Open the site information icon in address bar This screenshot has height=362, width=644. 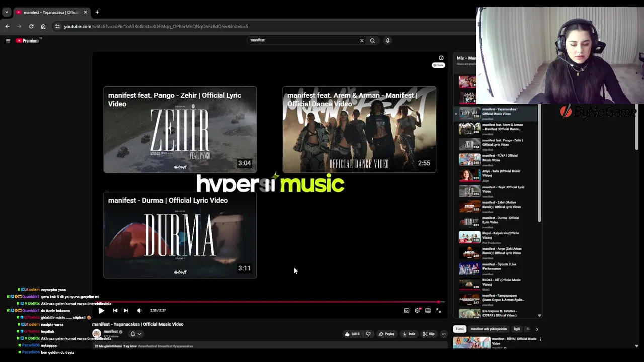57,26
